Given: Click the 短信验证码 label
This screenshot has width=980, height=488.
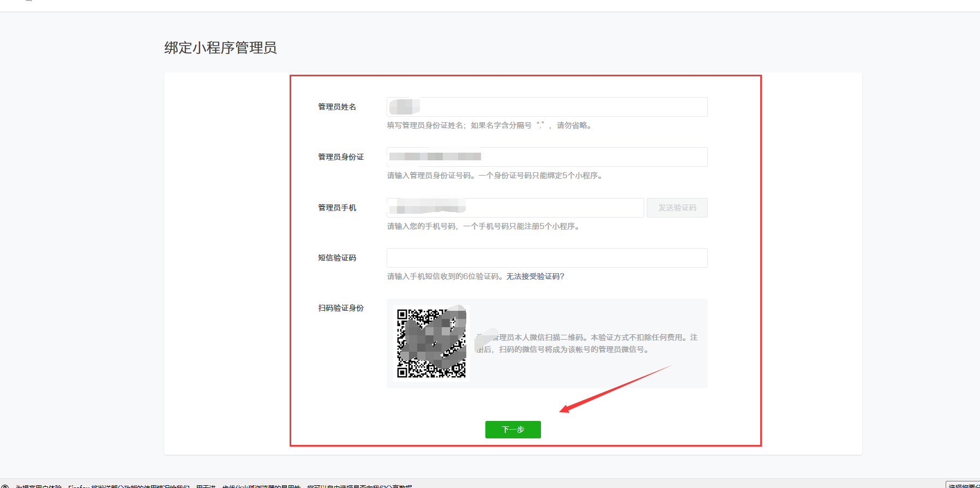Looking at the screenshot, I should [x=337, y=258].
